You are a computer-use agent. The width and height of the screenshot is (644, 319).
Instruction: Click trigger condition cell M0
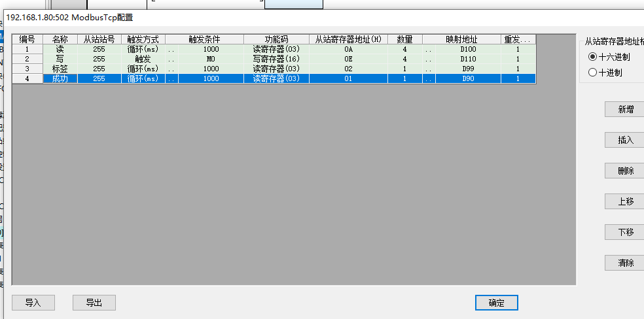(x=211, y=59)
